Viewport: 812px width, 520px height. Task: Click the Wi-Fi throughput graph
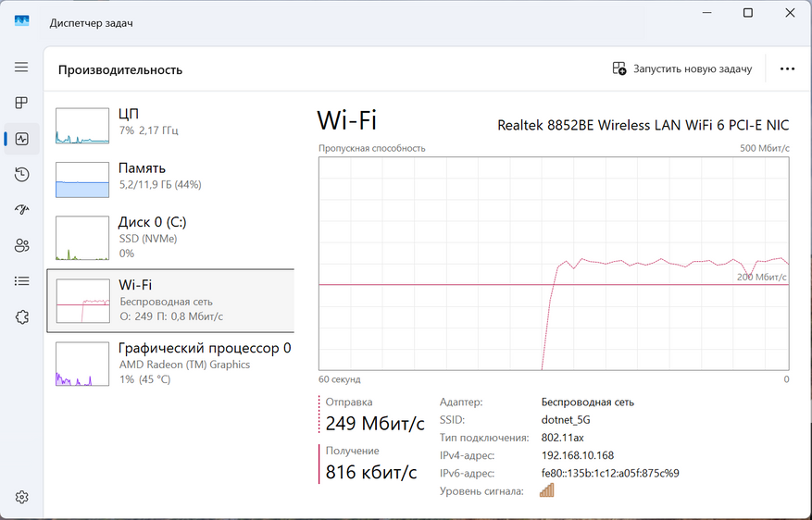tap(554, 264)
